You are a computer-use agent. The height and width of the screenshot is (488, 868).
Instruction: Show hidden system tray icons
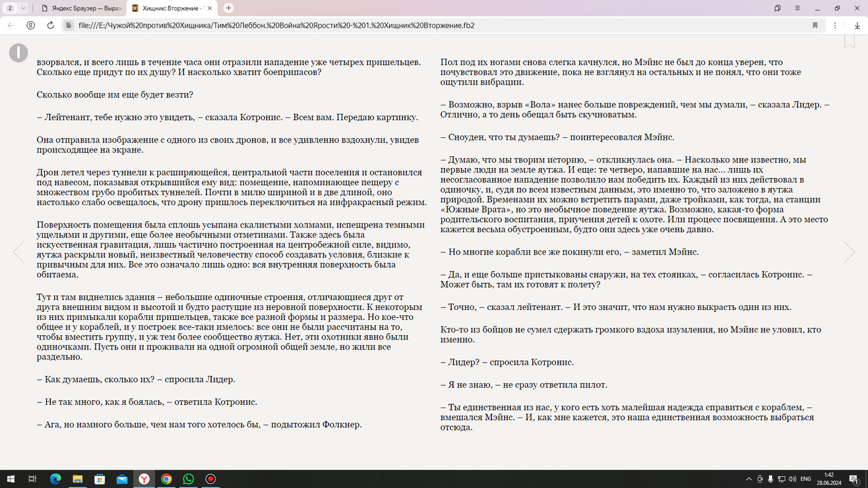pos(749,479)
